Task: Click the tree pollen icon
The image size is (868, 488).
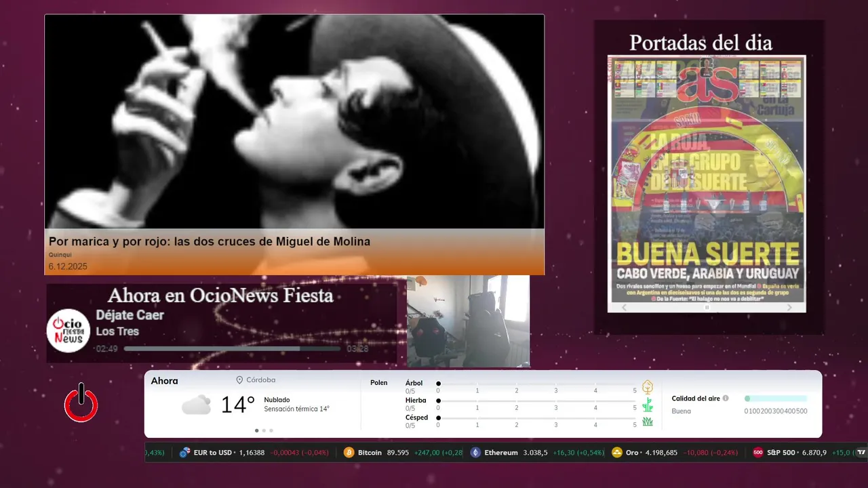Action: tap(648, 387)
